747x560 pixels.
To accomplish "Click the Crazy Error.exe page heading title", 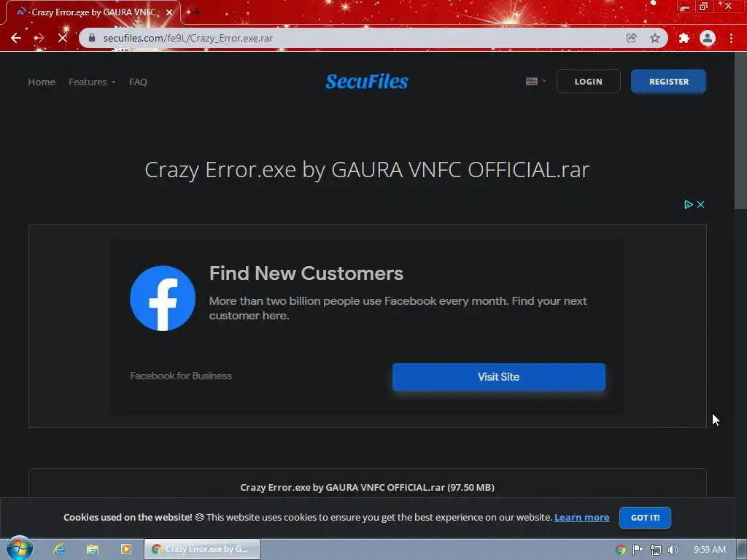I will coord(367,169).
